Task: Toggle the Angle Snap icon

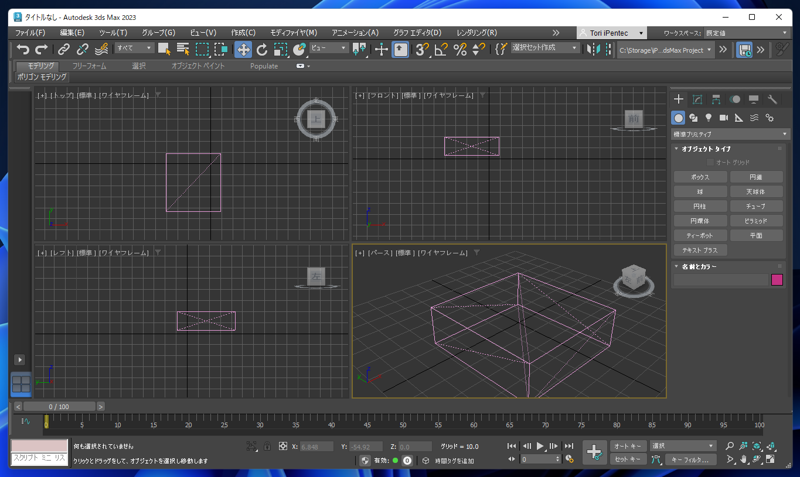Action: (441, 49)
